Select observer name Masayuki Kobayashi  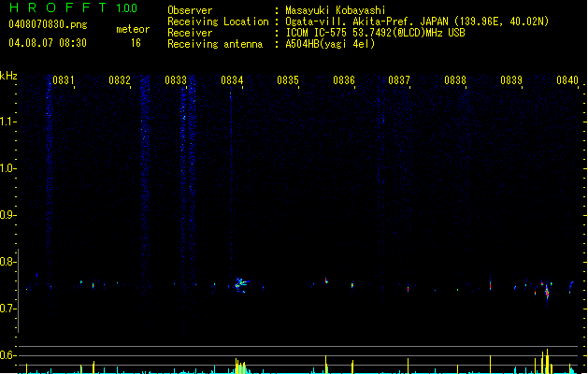pyautogui.click(x=336, y=10)
